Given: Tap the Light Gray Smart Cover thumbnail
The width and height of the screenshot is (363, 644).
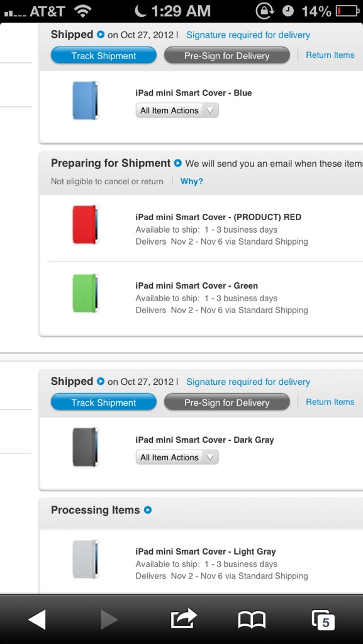Looking at the screenshot, I should click(x=86, y=559).
